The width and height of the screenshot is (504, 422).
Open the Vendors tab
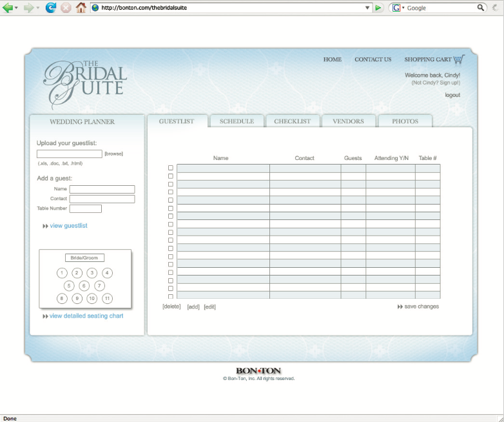[349, 121]
